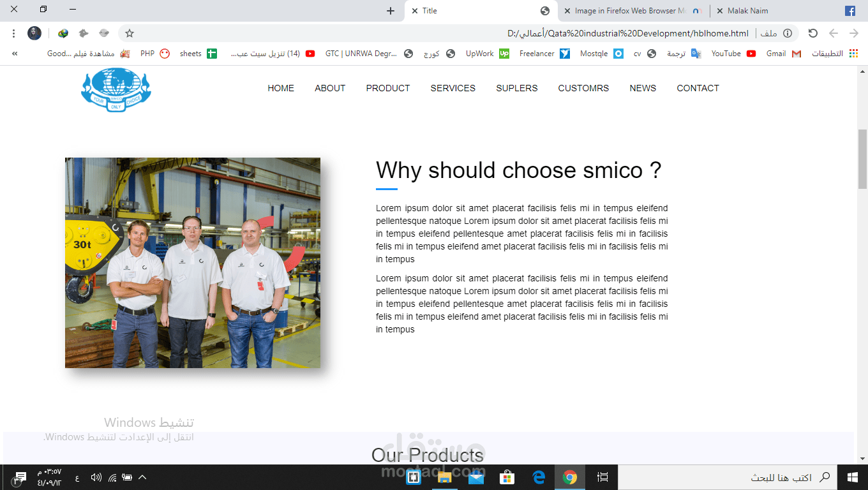
Task: Close the 'Title' tab
Action: pos(415,11)
